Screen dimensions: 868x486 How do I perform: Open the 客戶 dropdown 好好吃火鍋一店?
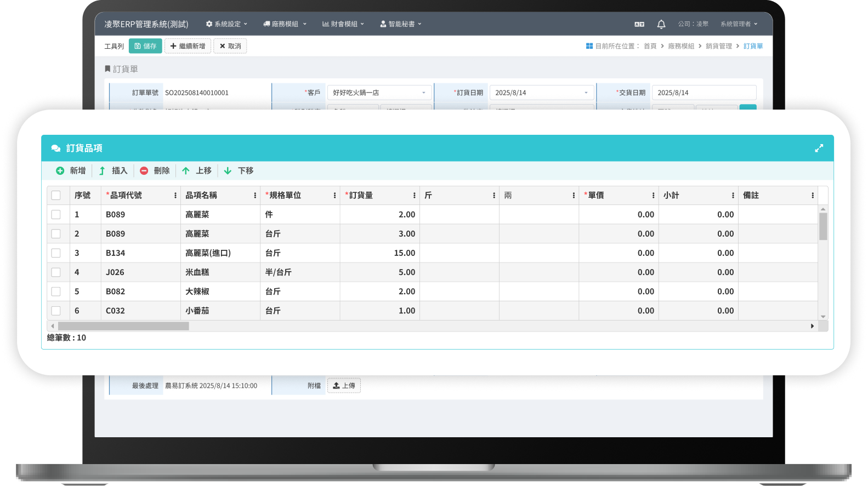[379, 93]
